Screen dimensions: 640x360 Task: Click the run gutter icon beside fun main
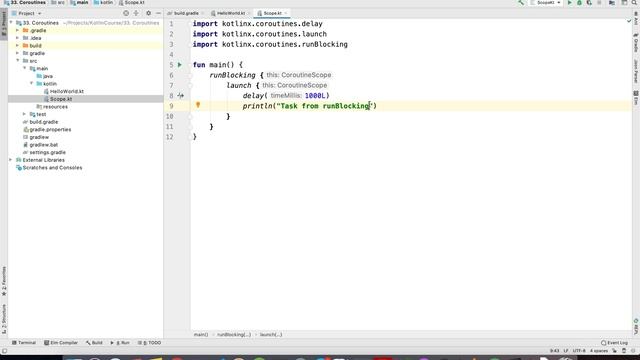[x=180, y=65]
